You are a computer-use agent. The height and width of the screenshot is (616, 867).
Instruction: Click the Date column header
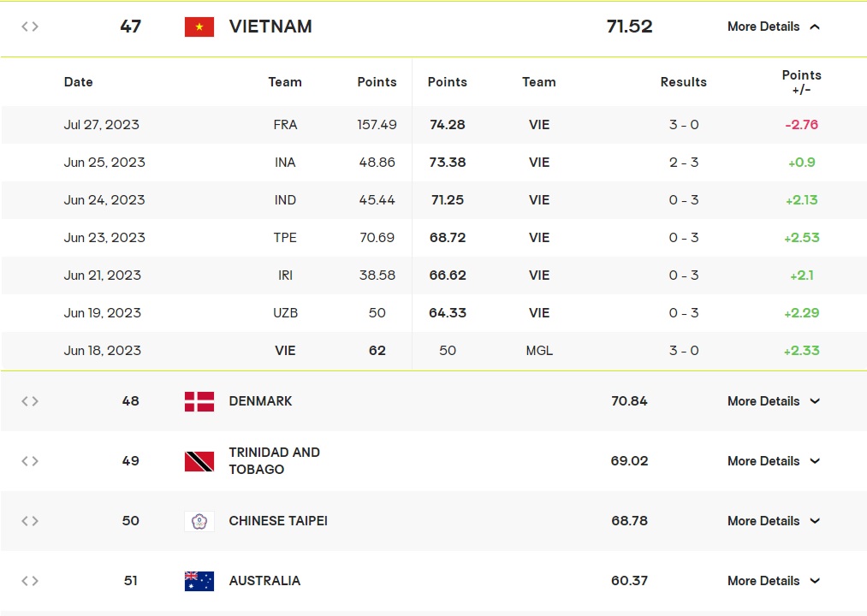79,82
